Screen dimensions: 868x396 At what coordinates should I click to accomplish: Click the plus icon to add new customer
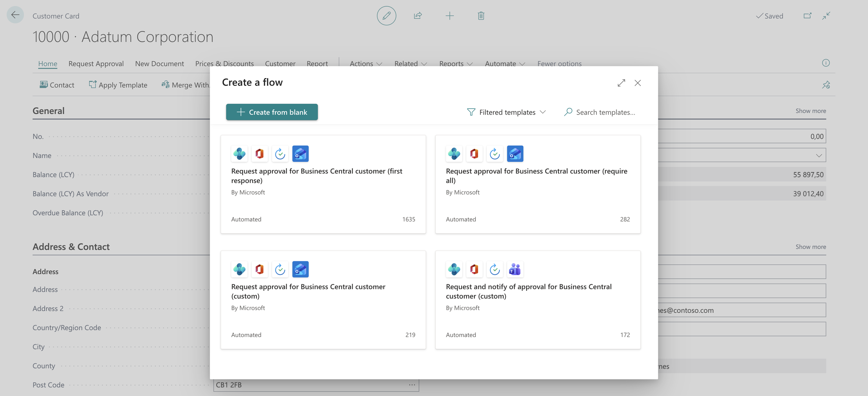click(450, 16)
